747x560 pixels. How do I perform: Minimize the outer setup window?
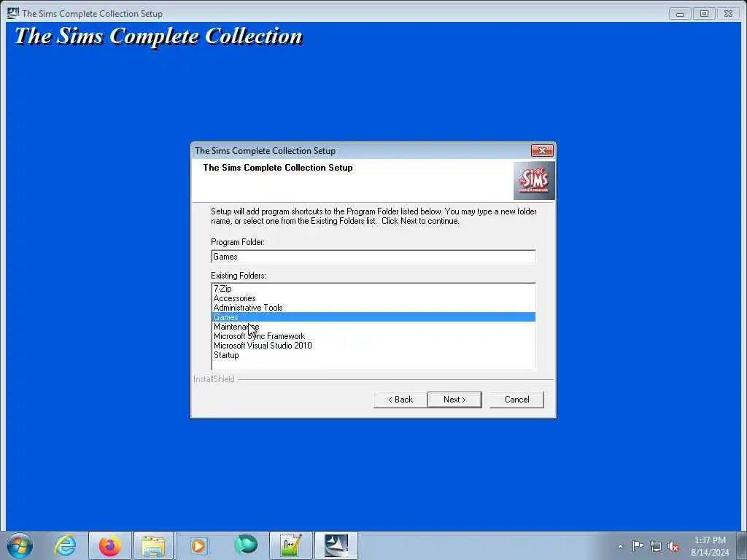680,14
